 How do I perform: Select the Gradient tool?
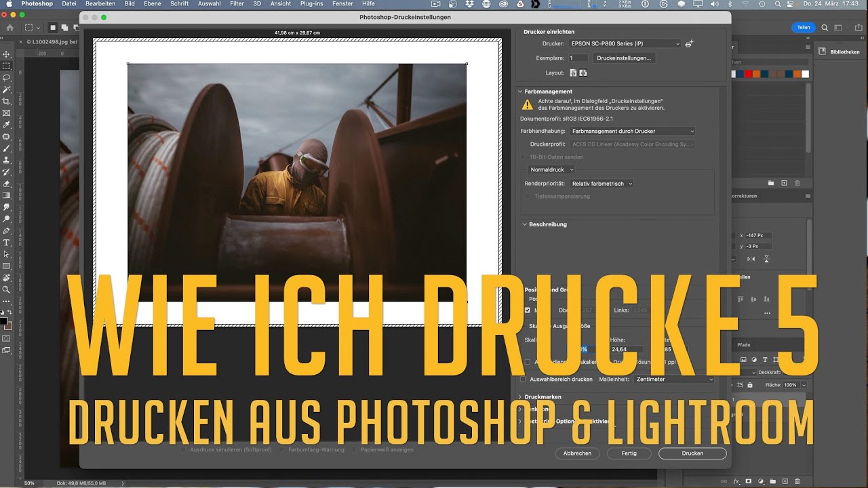tap(7, 195)
